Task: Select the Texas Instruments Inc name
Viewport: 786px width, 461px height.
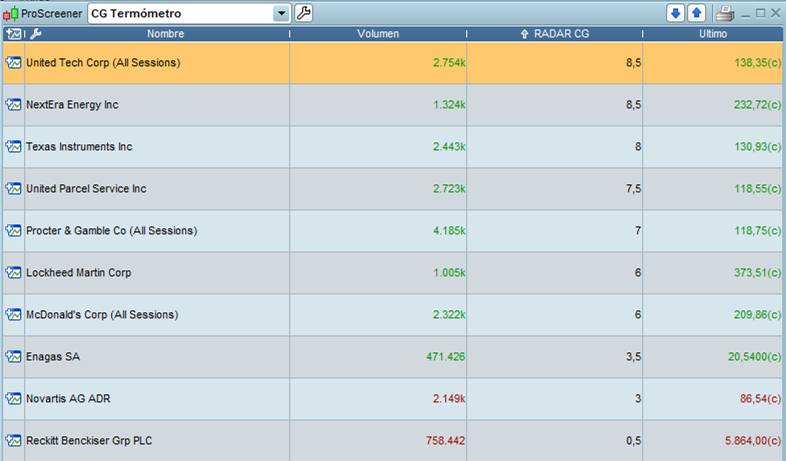Action: click(x=79, y=147)
